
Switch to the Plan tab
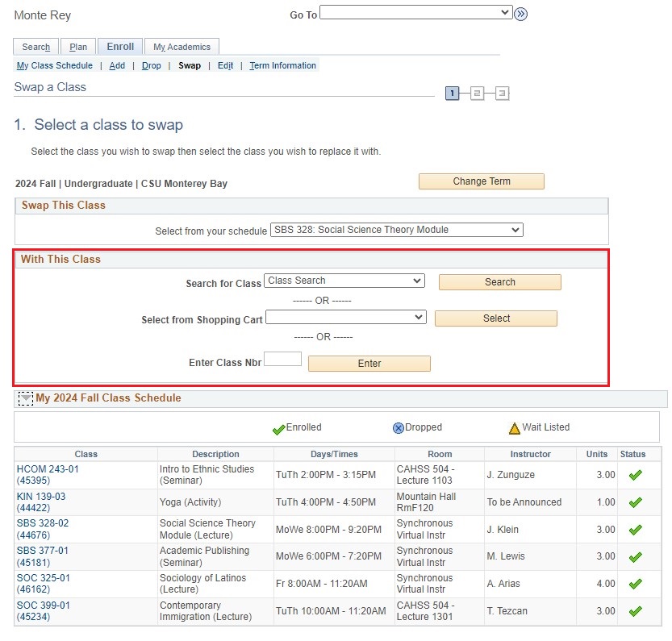[x=77, y=47]
